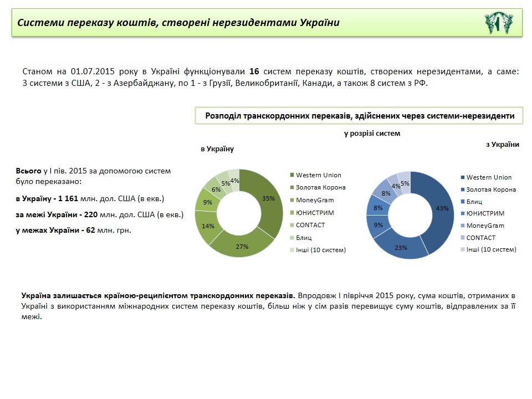Click the slide title 'Системи переказу коштів'
This screenshot has height=399, width=532.
coord(178,23)
